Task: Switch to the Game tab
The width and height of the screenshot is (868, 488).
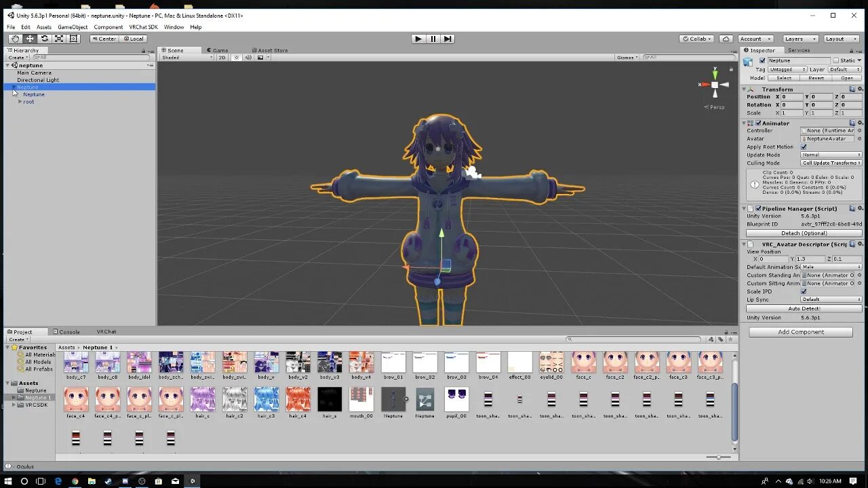Action: click(217, 50)
